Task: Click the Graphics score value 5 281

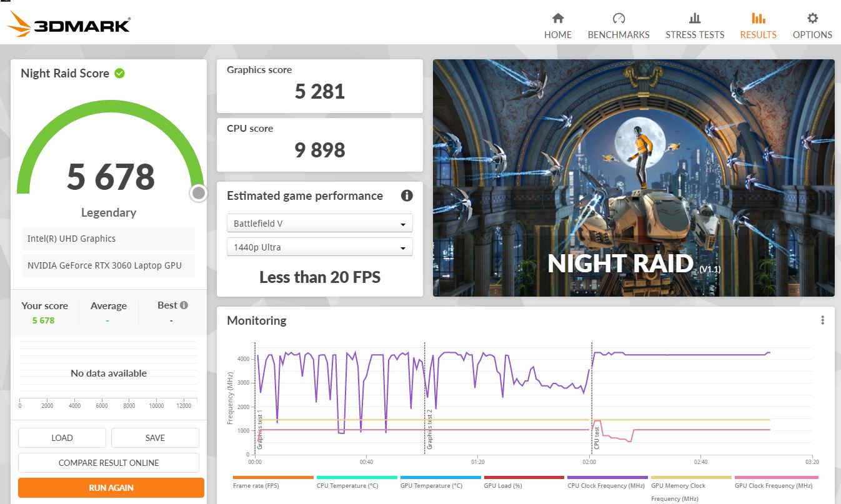Action: coord(320,92)
